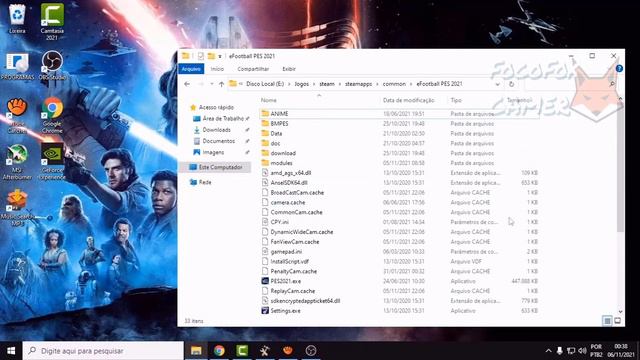Click common in the address path
This screenshot has height=360, width=640.
(394, 84)
